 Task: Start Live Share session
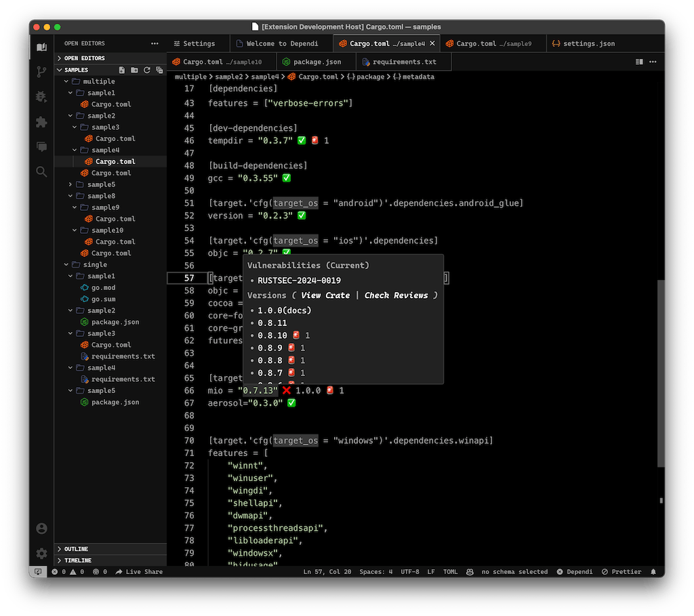(x=139, y=572)
